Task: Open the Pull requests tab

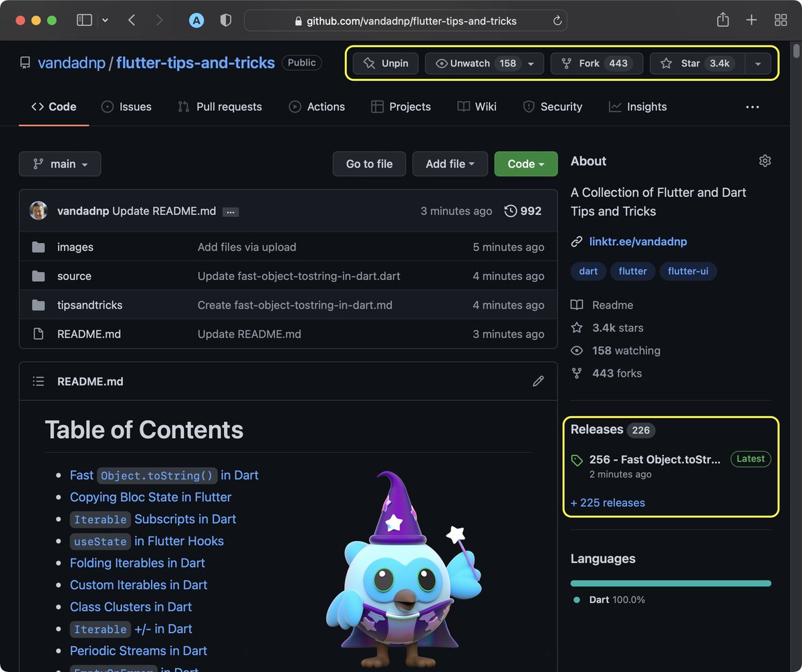Action: point(220,107)
